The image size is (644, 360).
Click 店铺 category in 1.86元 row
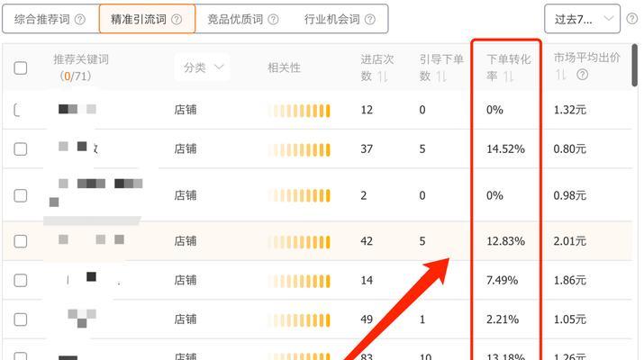(186, 281)
